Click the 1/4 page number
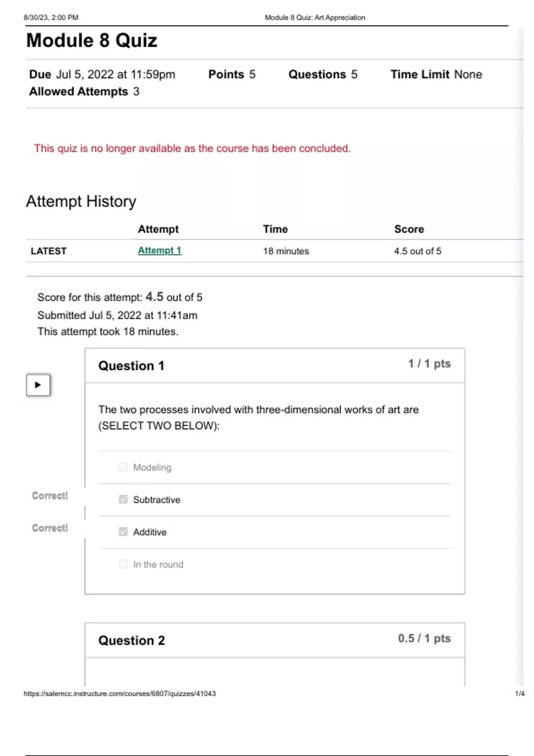Screen dimensions: 534x756 [x=519, y=693]
